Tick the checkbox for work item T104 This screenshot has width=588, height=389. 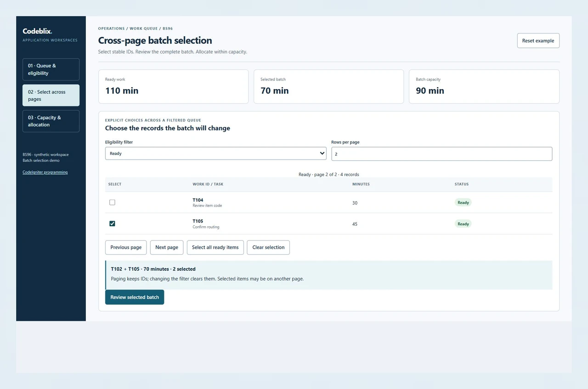click(112, 202)
